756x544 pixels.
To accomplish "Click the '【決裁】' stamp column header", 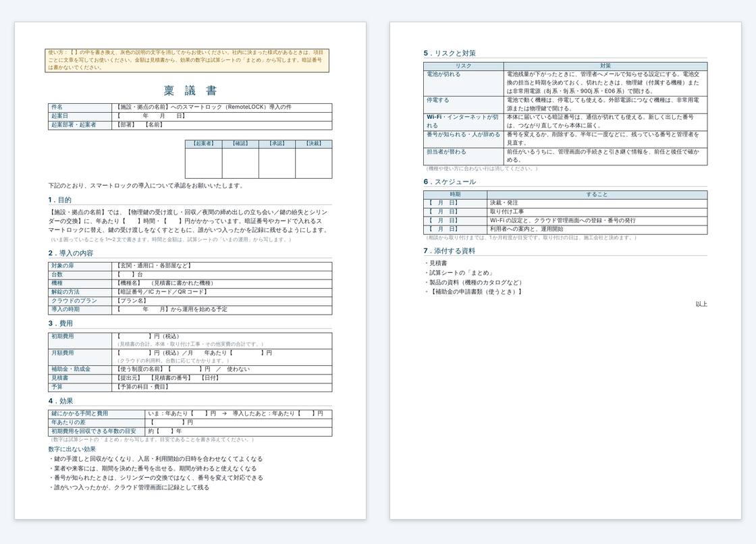I will click(x=313, y=144).
